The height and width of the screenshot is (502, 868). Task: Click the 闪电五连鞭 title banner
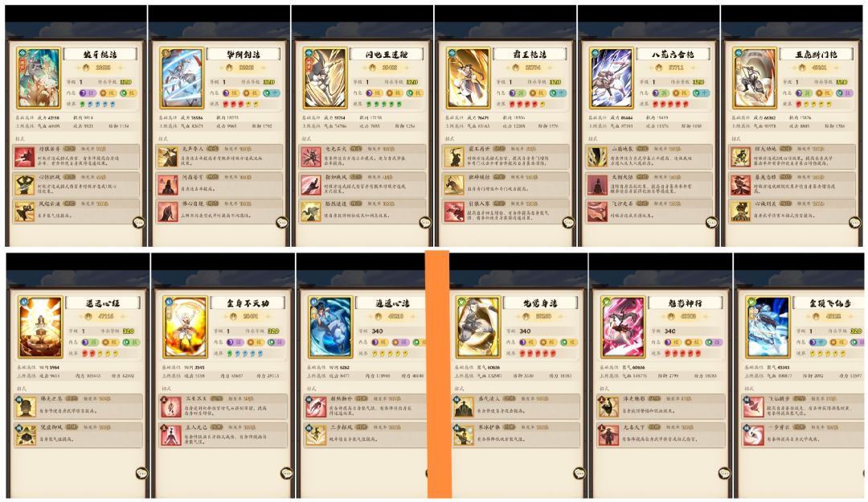pos(386,54)
